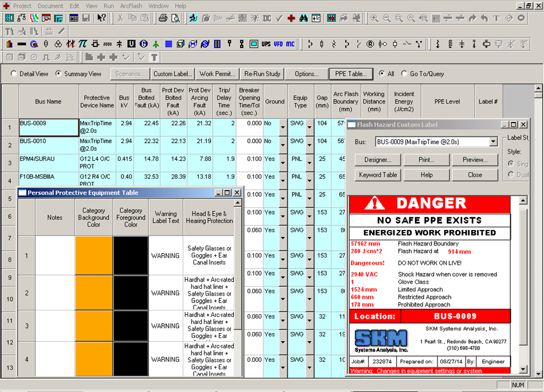The image size is (544, 392).
Task: Select the Go To/Query radio button
Action: click(x=404, y=74)
